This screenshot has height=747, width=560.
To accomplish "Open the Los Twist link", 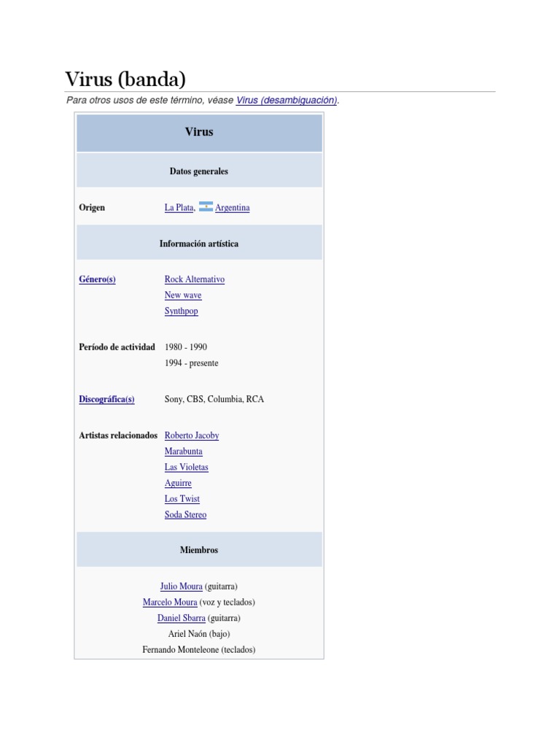I will click(182, 499).
